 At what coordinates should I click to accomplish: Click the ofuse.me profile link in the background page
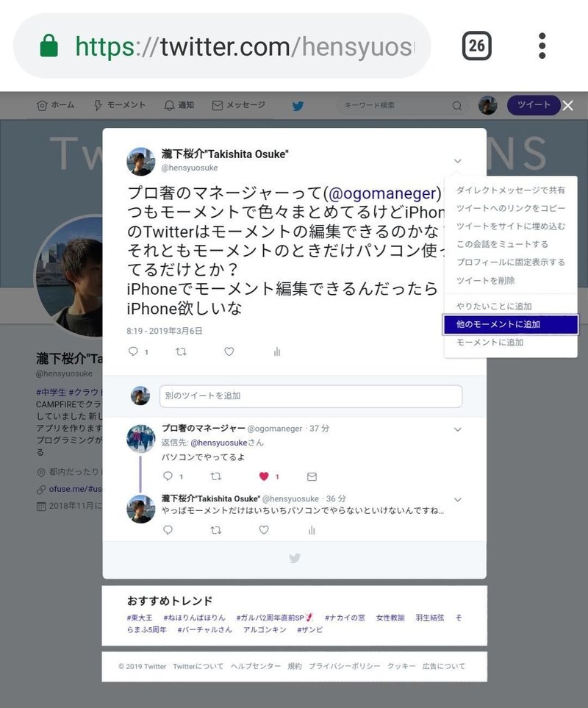point(76,489)
